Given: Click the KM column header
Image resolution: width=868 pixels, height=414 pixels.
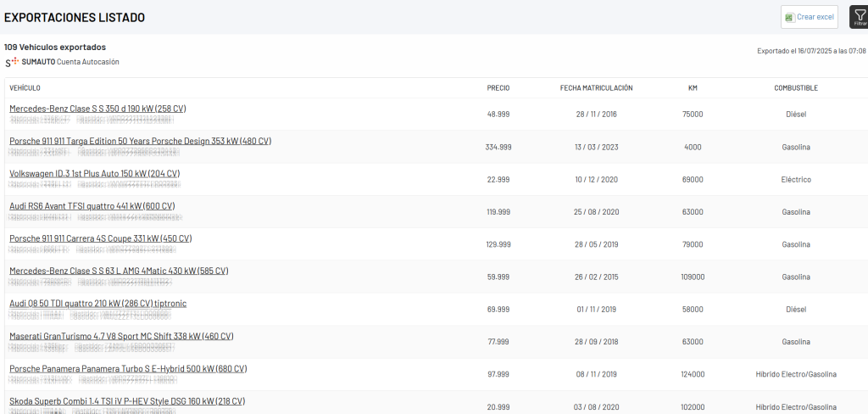Looking at the screenshot, I should click(693, 88).
